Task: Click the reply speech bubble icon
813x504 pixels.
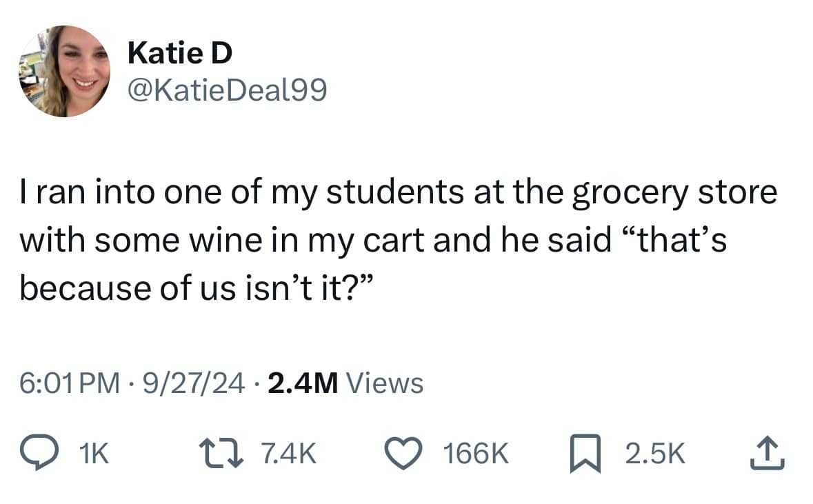Action: (41, 453)
